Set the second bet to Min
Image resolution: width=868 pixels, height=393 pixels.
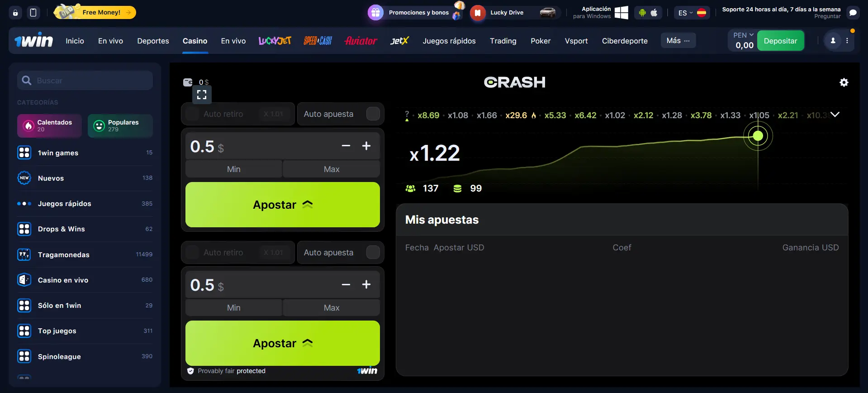(234, 307)
